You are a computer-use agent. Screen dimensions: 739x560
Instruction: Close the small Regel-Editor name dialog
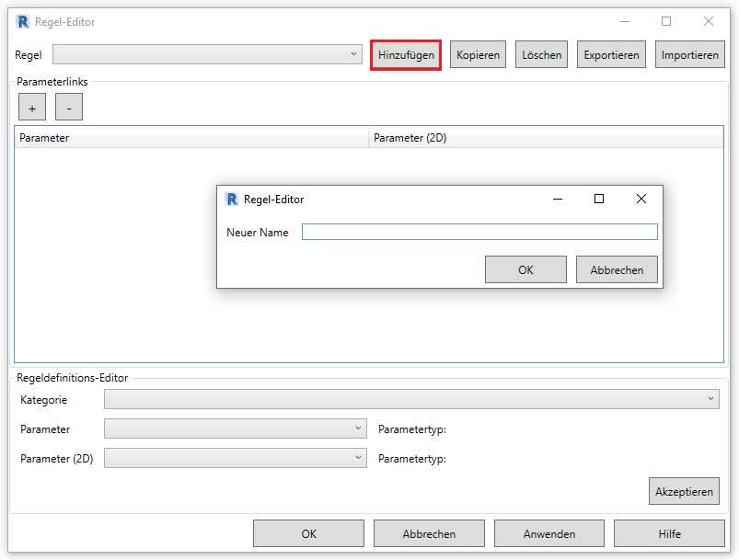click(641, 199)
